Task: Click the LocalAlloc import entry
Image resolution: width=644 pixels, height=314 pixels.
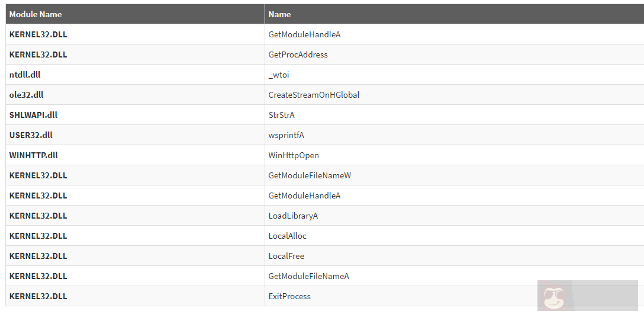Action: (287, 236)
